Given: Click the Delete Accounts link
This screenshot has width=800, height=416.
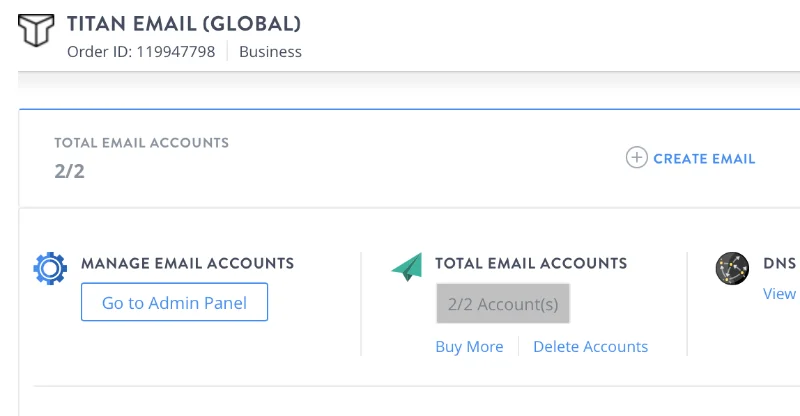Looking at the screenshot, I should pyautogui.click(x=590, y=347).
